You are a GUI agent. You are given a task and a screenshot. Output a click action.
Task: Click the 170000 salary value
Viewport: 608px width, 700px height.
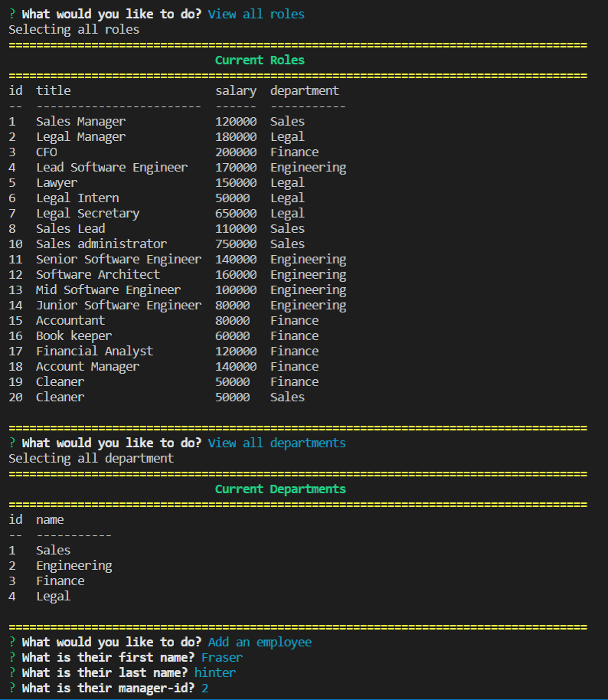(236, 168)
